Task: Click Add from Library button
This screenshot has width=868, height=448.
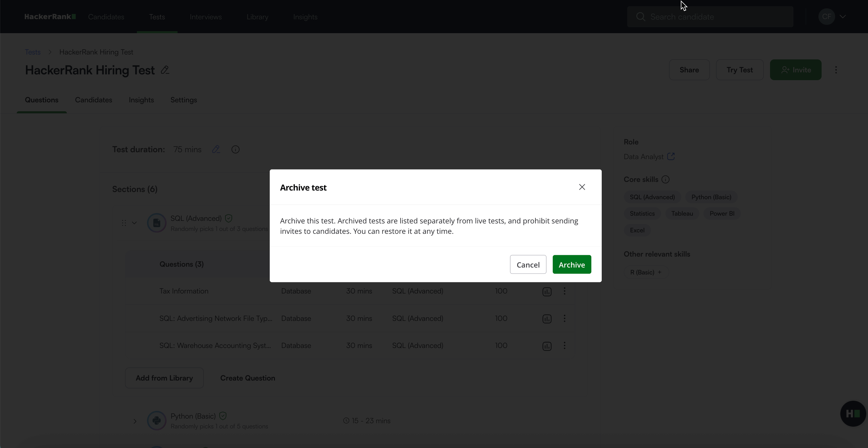Action: (x=164, y=378)
